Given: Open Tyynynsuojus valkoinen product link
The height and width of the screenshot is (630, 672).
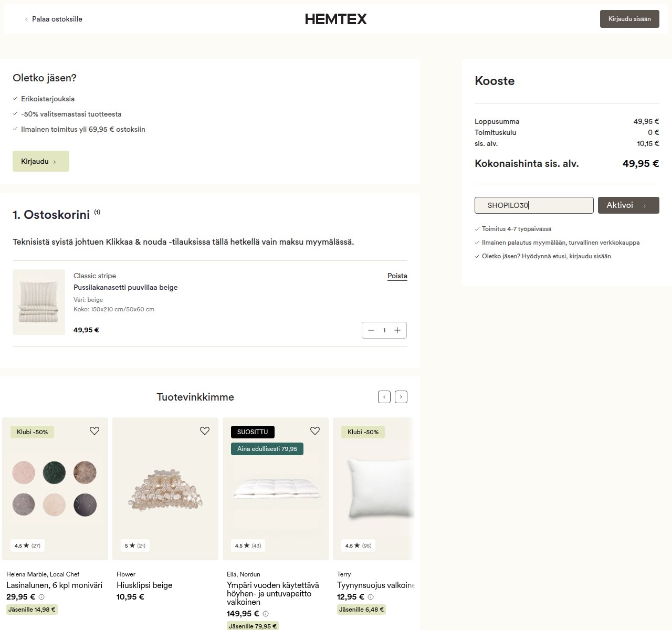Looking at the screenshot, I should pyautogui.click(x=376, y=585).
